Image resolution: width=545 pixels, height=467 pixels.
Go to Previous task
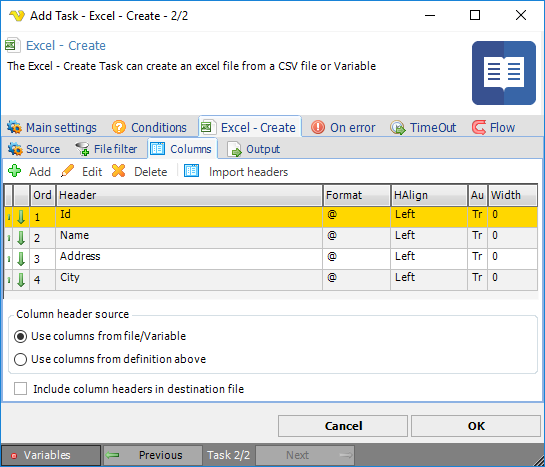(x=153, y=455)
